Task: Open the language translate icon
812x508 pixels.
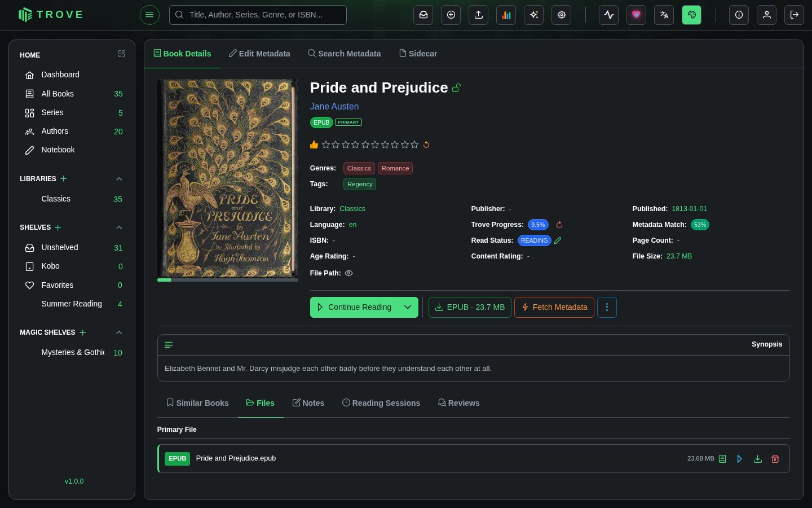Action: tap(664, 15)
